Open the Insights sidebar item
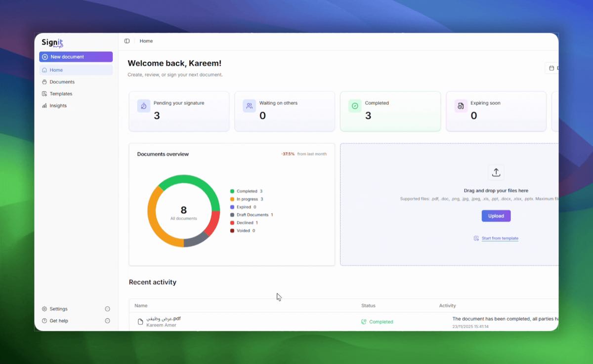Image resolution: width=593 pixels, height=364 pixels. click(x=76, y=106)
